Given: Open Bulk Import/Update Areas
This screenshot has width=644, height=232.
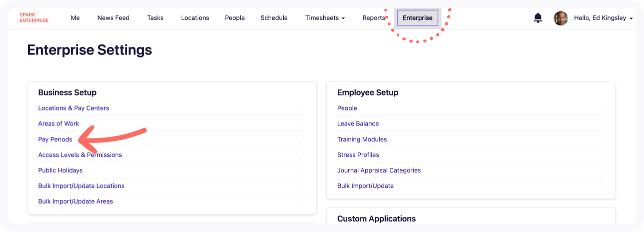Looking at the screenshot, I should (x=76, y=201).
